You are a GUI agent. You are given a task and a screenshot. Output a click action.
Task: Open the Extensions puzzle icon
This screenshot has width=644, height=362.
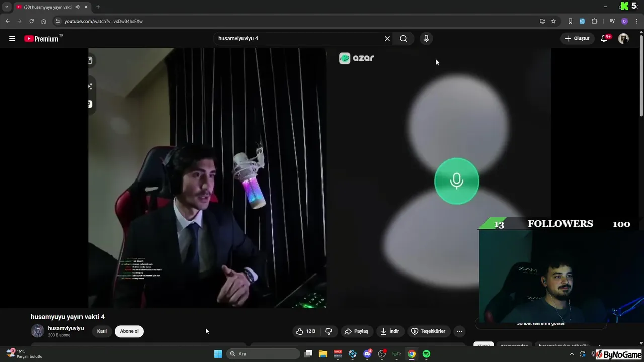pyautogui.click(x=595, y=21)
